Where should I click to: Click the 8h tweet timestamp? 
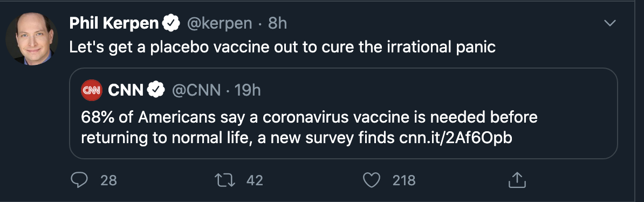pos(277,24)
